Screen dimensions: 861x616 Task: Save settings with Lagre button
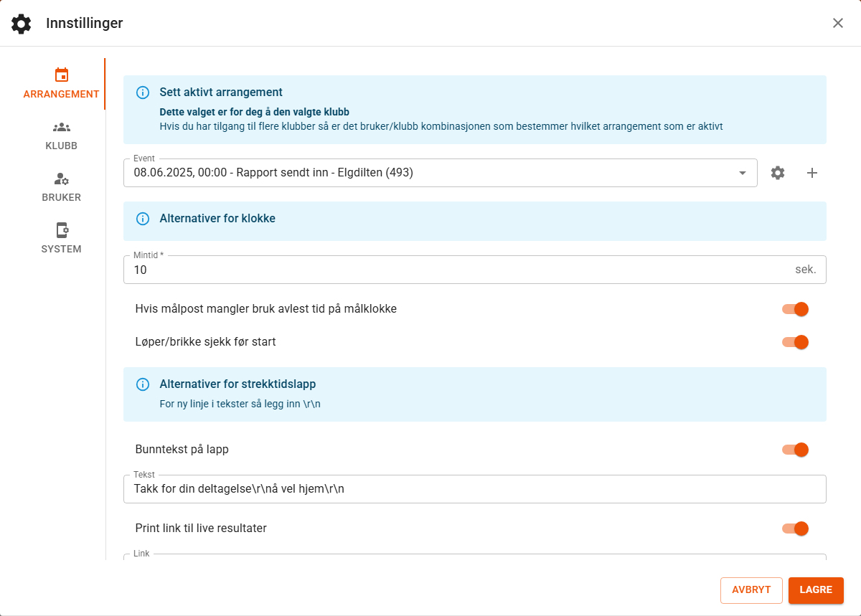(x=816, y=590)
